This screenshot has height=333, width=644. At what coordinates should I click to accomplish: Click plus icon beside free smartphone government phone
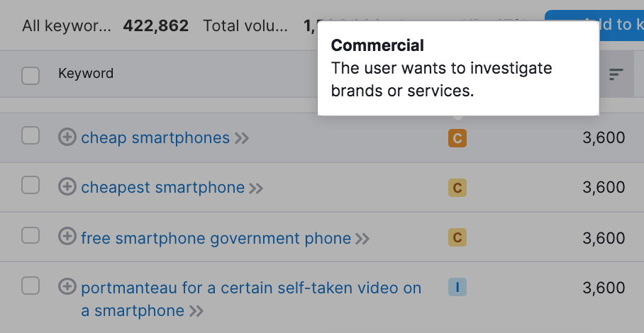67,237
